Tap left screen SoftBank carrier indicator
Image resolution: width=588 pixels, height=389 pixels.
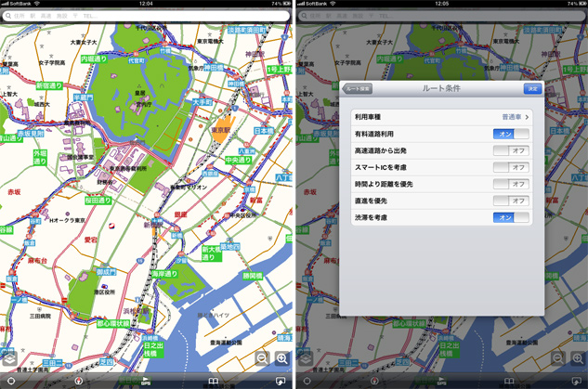click(20, 4)
